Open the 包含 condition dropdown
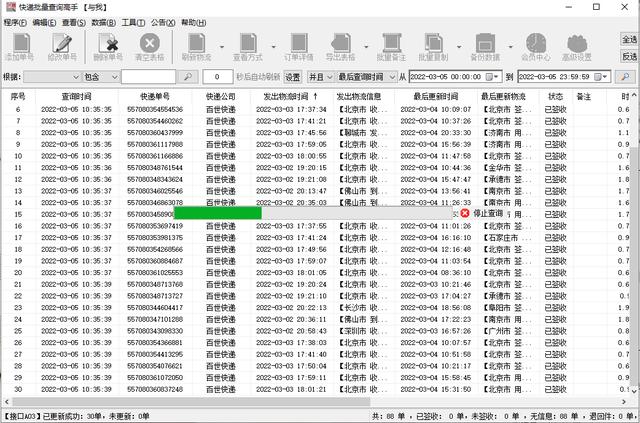The height and width of the screenshot is (423, 640). [101, 77]
